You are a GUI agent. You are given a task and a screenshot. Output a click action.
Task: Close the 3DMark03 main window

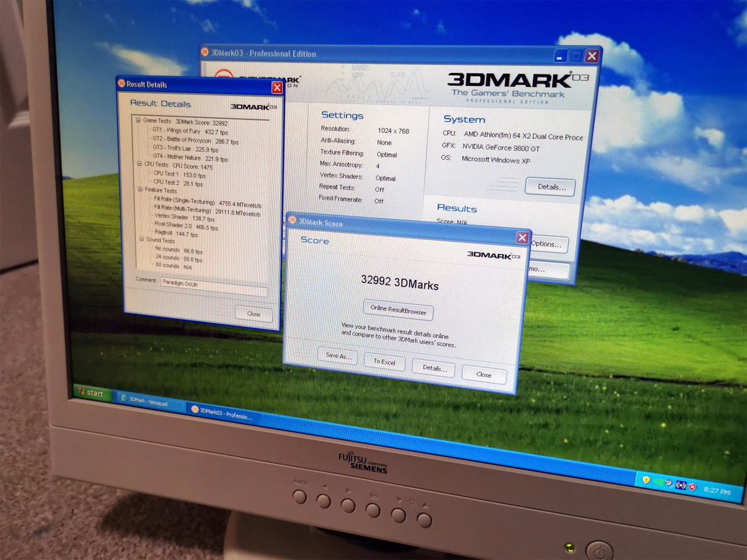pos(592,56)
